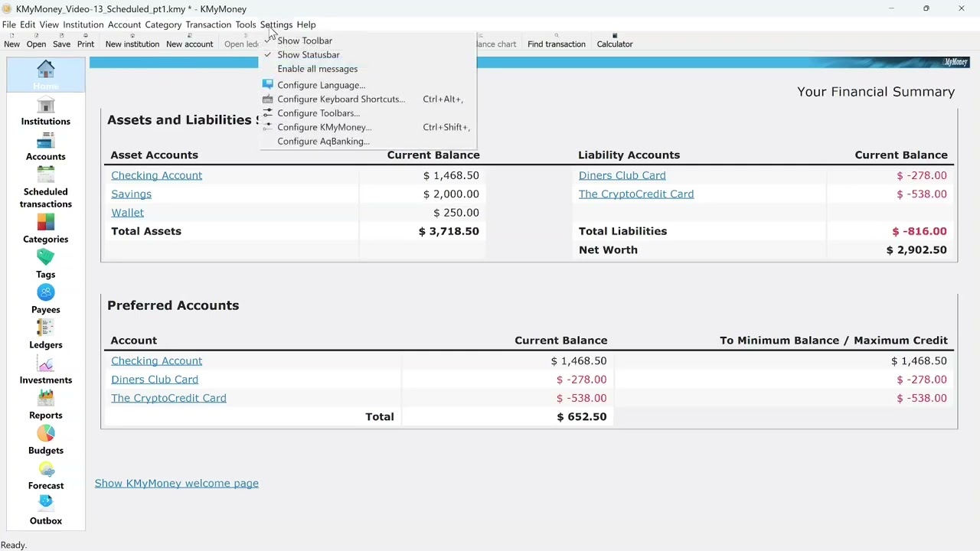
Task: Open Scheduled transactions view
Action: (x=46, y=187)
